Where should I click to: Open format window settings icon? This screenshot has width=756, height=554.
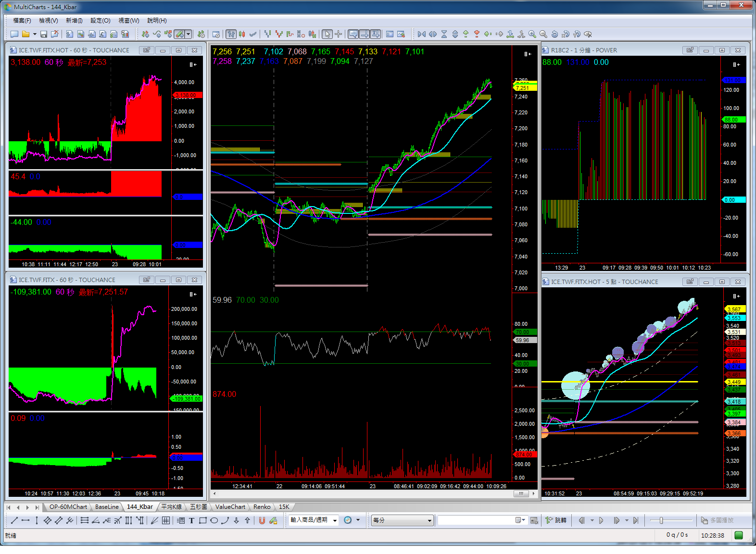coord(216,34)
